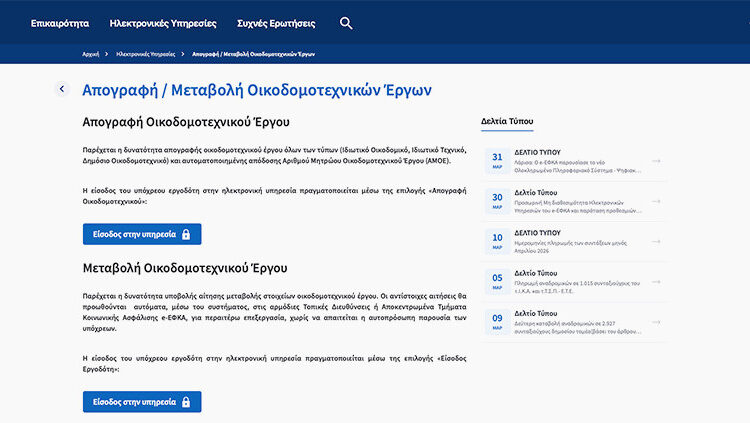Open the Συχνές Ερωτήσεις menu
The image size is (750, 423).
pyautogui.click(x=274, y=23)
